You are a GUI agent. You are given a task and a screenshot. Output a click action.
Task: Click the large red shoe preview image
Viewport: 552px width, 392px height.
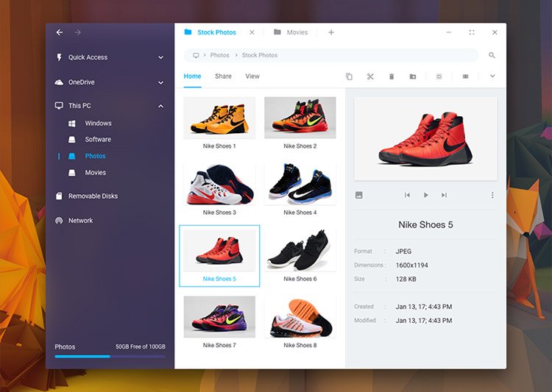[x=425, y=139]
